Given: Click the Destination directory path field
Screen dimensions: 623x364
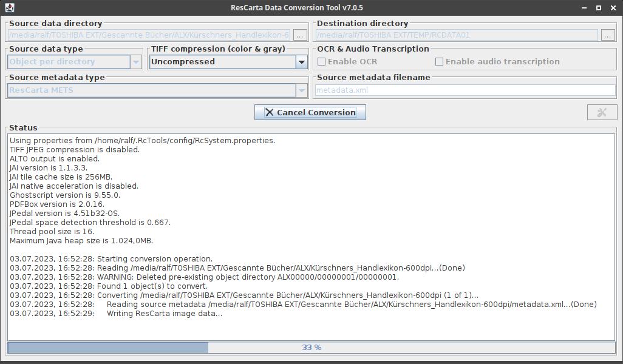Looking at the screenshot, I should (457, 35).
